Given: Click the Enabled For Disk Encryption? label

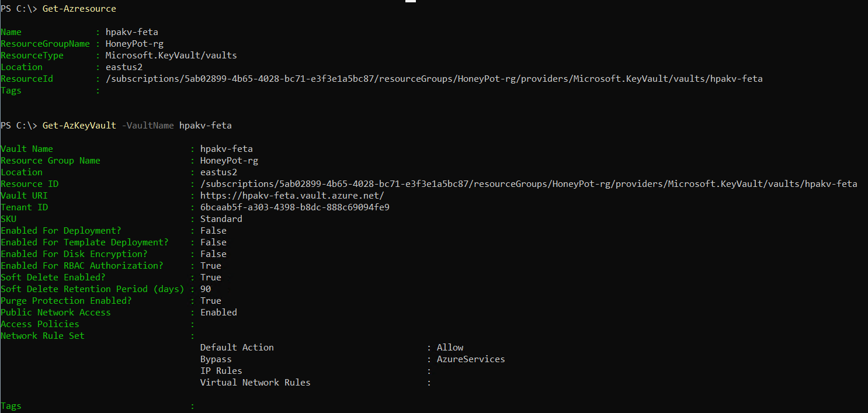Looking at the screenshot, I should point(74,254).
